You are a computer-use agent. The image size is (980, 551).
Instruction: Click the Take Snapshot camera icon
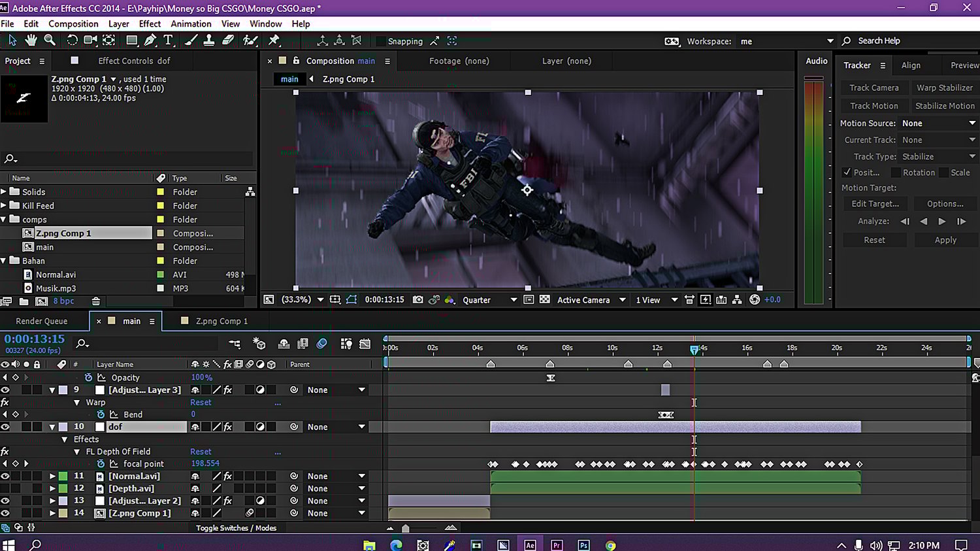click(417, 300)
